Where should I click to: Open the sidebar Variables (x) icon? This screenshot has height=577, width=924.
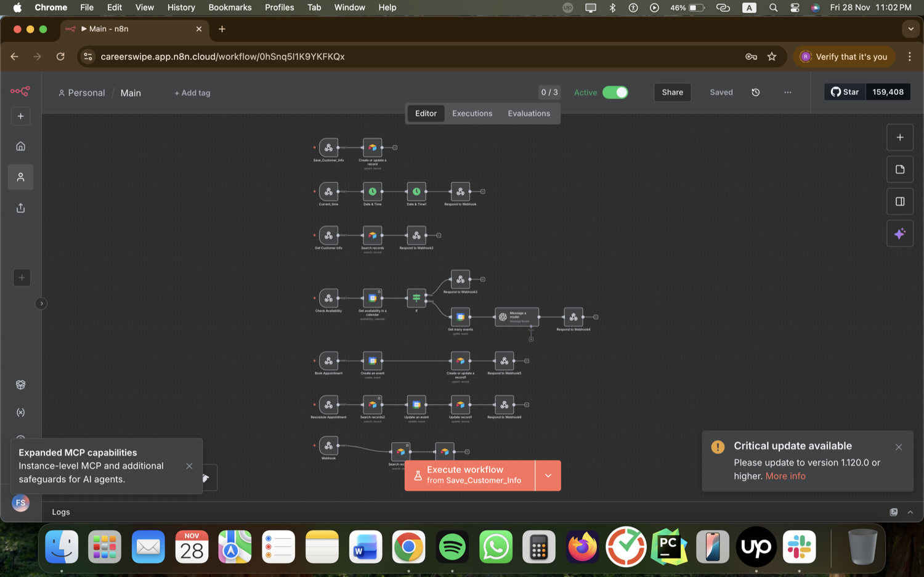[x=20, y=412]
